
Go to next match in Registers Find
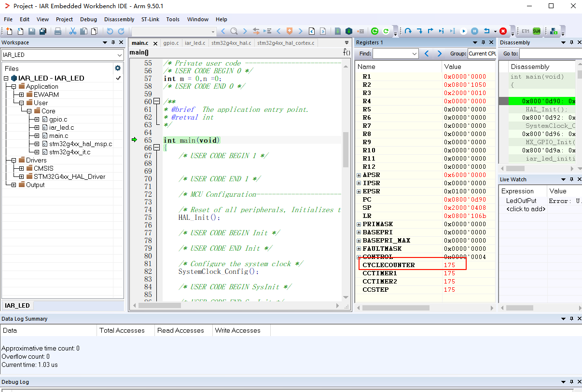[x=439, y=54]
